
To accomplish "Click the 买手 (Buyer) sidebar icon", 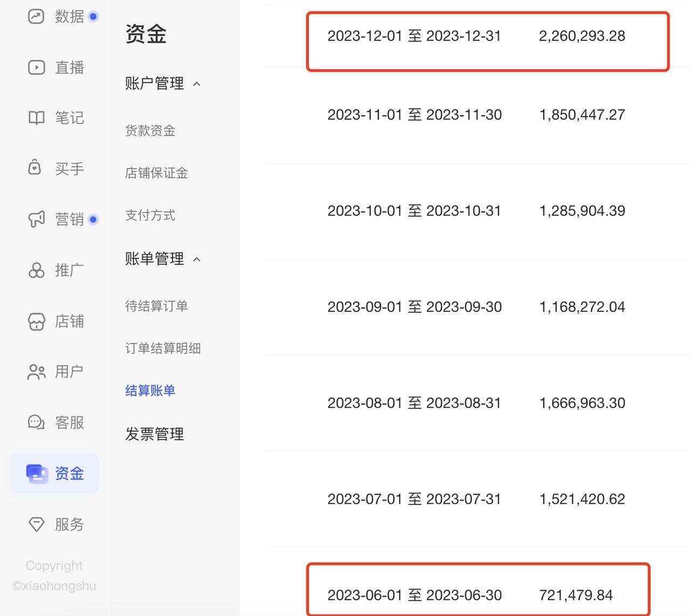I will pos(35,168).
